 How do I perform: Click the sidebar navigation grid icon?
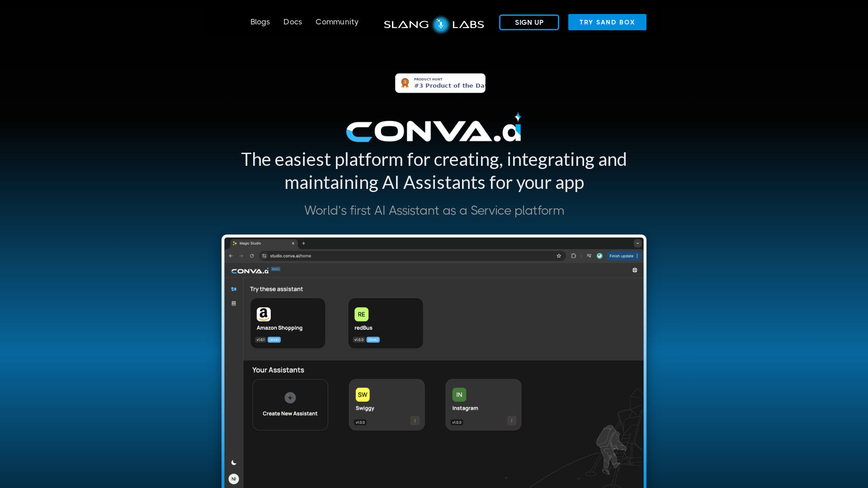(x=234, y=289)
